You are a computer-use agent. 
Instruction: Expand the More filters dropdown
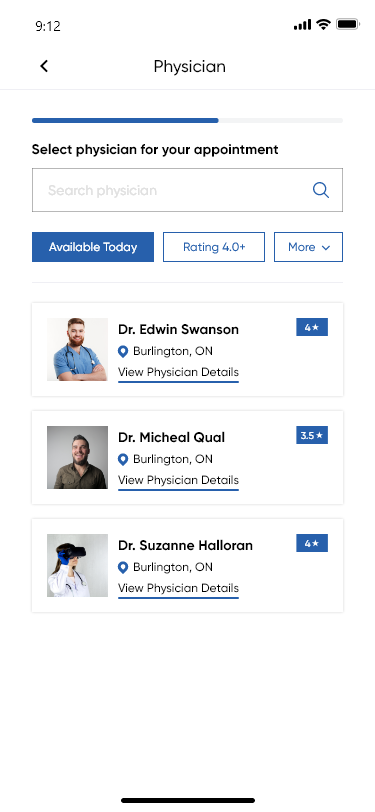click(x=308, y=247)
